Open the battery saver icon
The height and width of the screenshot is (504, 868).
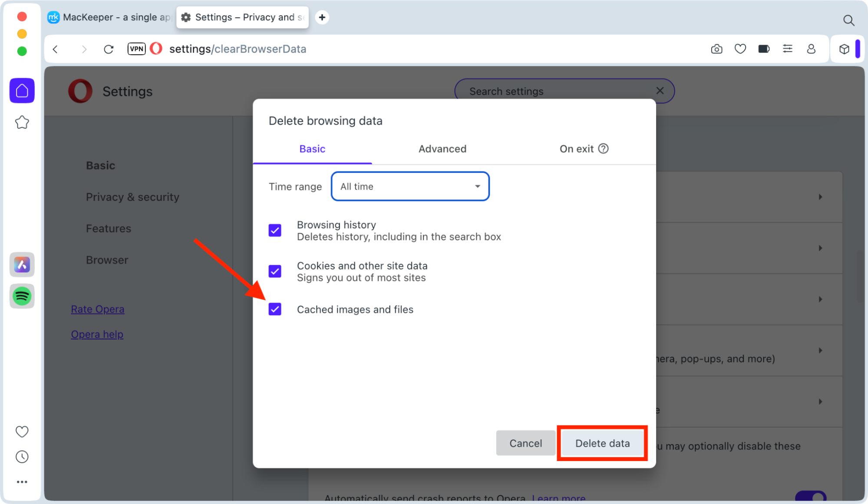(764, 49)
